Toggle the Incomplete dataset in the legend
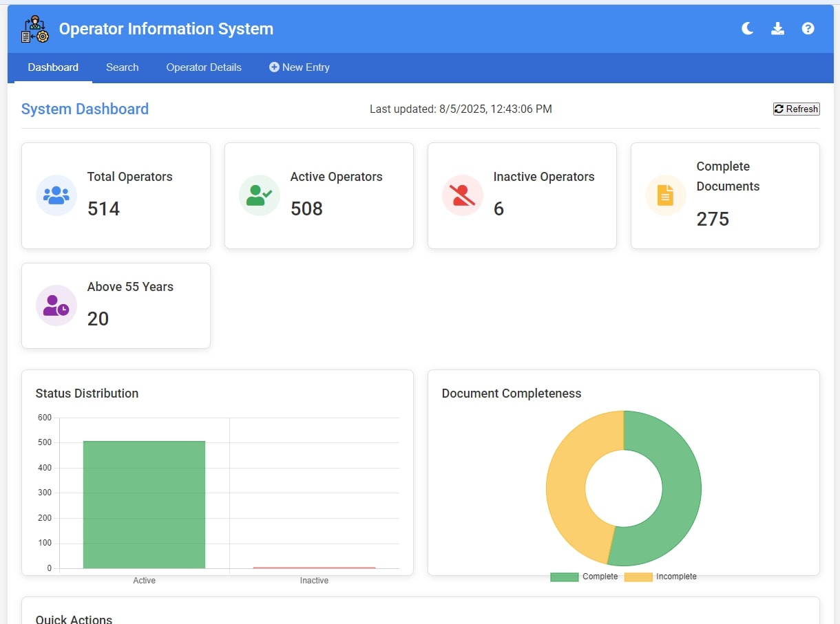 point(637,576)
